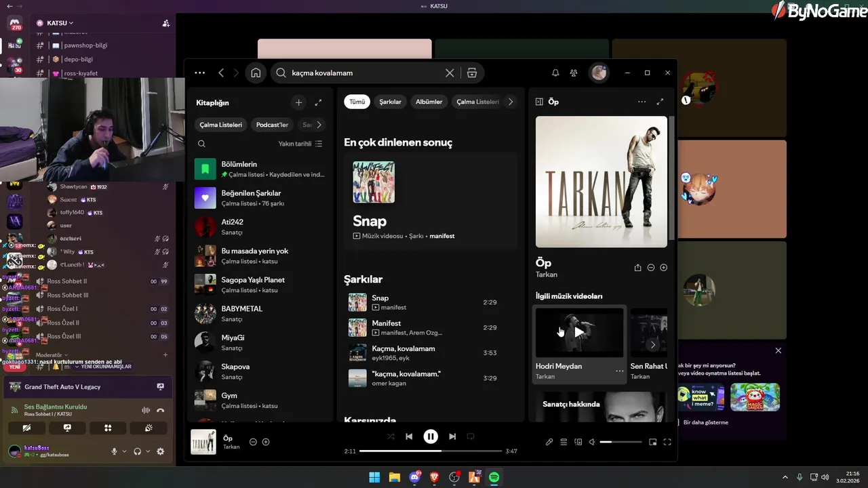The height and width of the screenshot is (488, 868).
Task: Open Windows Start menu on taskbar
Action: 374,477
